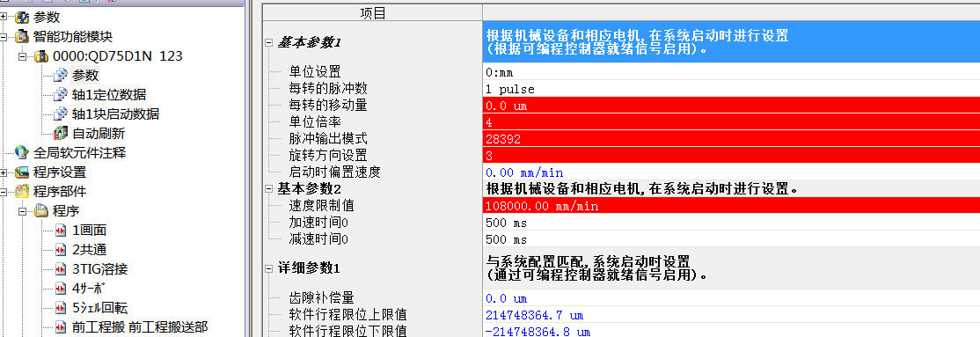980x337 pixels.
Task: Click the 速度限制值 field showing 108000.00 mm/min
Action: pyautogui.click(x=731, y=206)
